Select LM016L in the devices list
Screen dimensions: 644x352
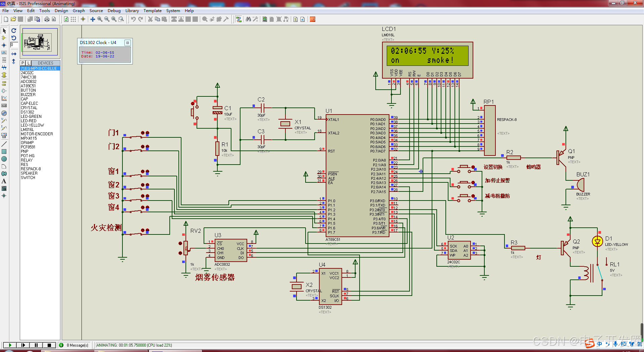click(27, 130)
